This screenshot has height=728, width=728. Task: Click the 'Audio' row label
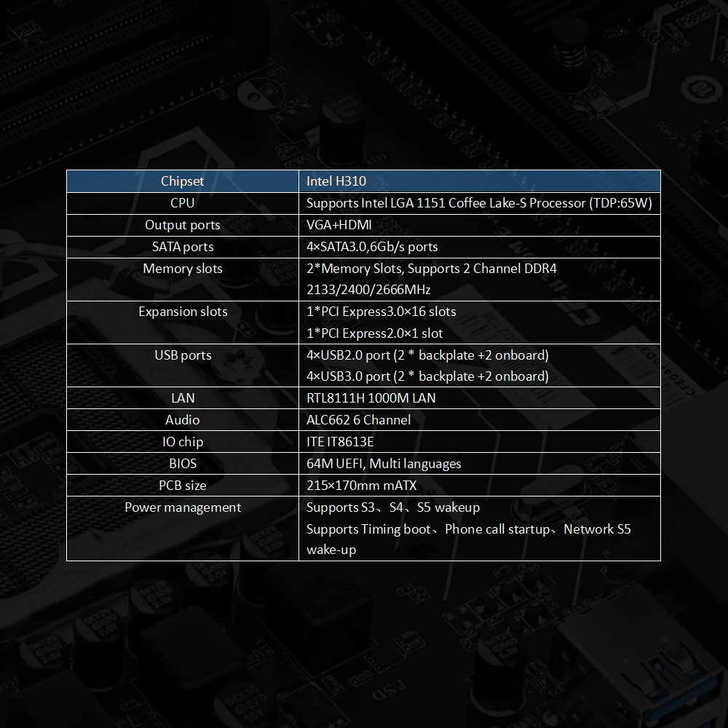(183, 420)
